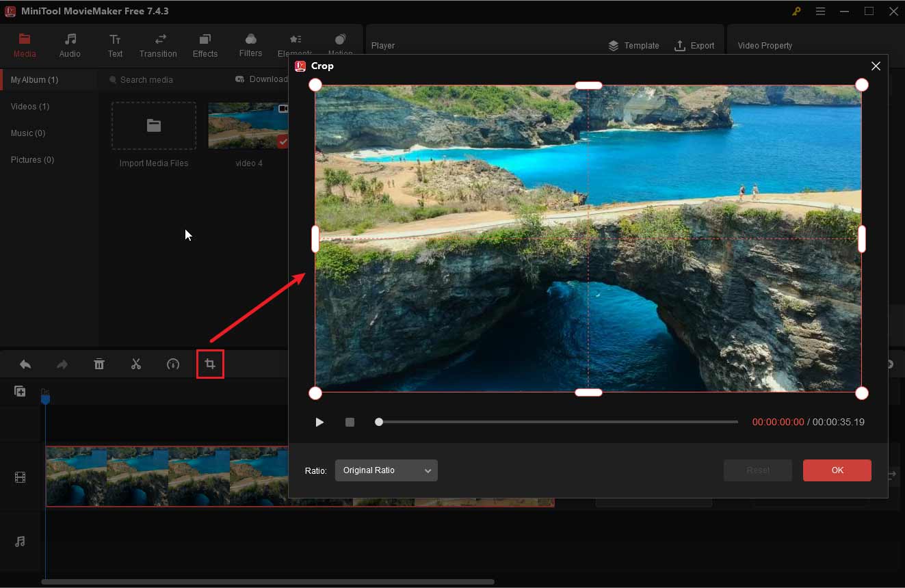Select My Album (1) in sidebar
The width and height of the screenshot is (905, 588).
[49, 80]
